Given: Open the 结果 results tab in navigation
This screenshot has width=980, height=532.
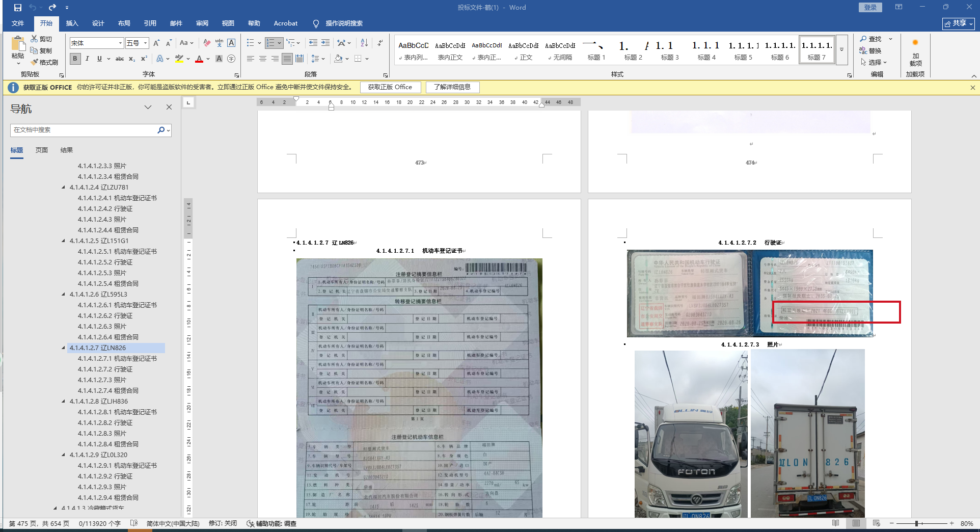Looking at the screenshot, I should [67, 150].
